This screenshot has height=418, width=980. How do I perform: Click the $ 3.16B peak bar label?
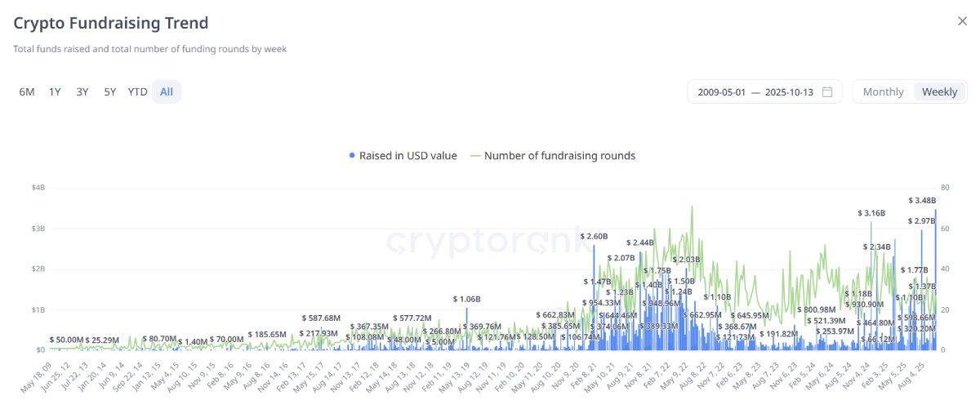871,213
